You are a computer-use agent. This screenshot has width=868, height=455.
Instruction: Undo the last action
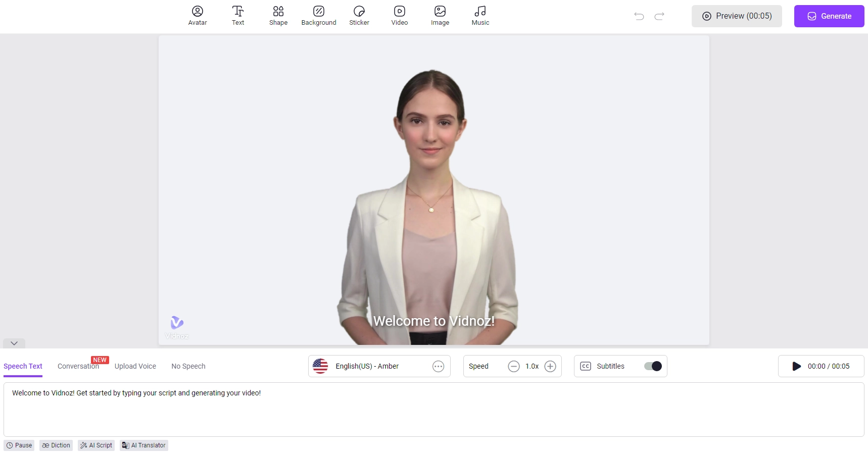[639, 16]
